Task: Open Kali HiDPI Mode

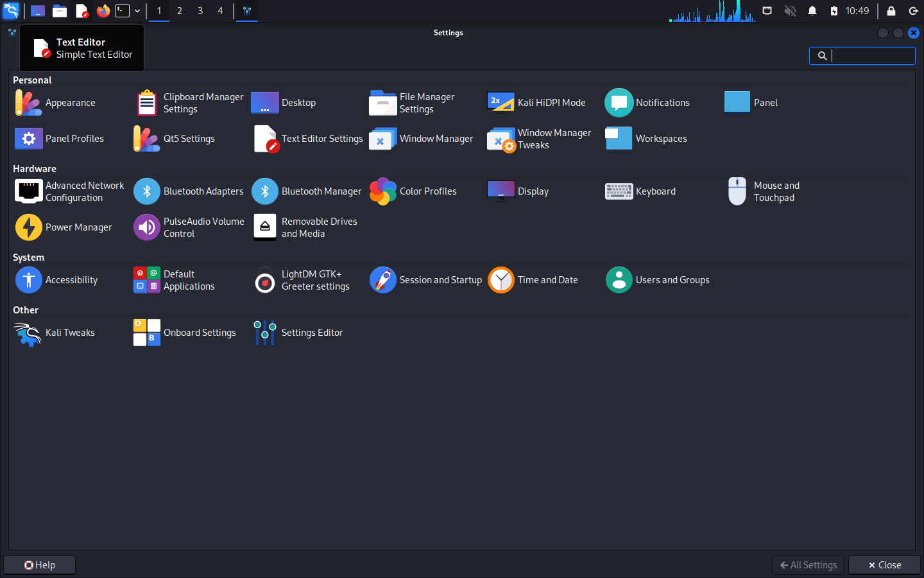Action: 536,103
